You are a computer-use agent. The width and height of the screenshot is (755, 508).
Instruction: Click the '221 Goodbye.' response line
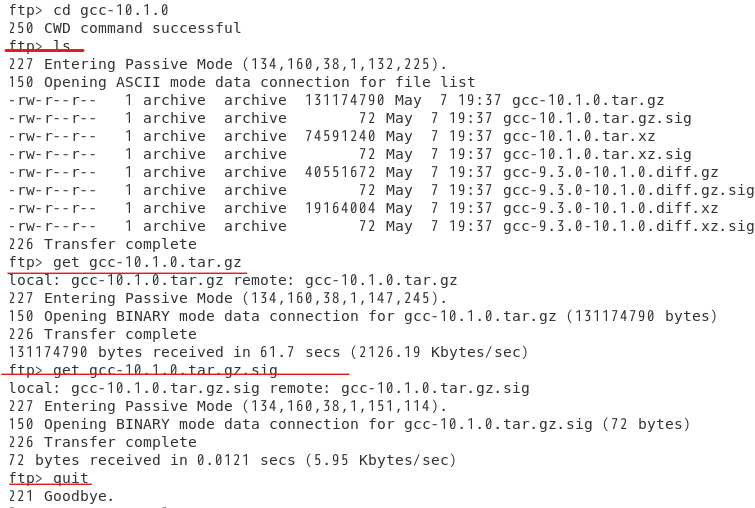(62, 496)
